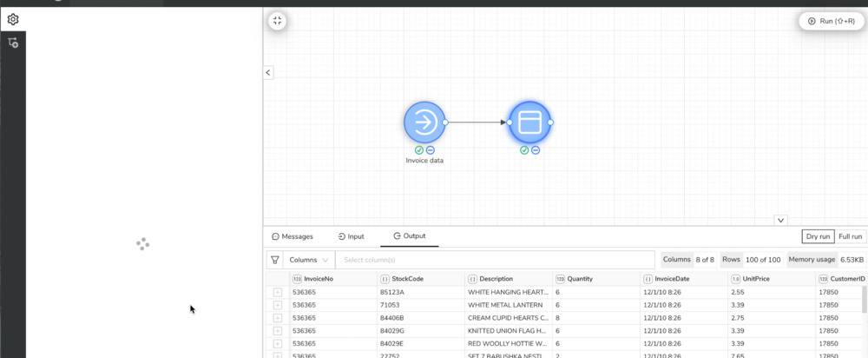Screen dimensions: 868x358
Task: Click the Columns 8 of 8 indicator
Action: point(688,260)
